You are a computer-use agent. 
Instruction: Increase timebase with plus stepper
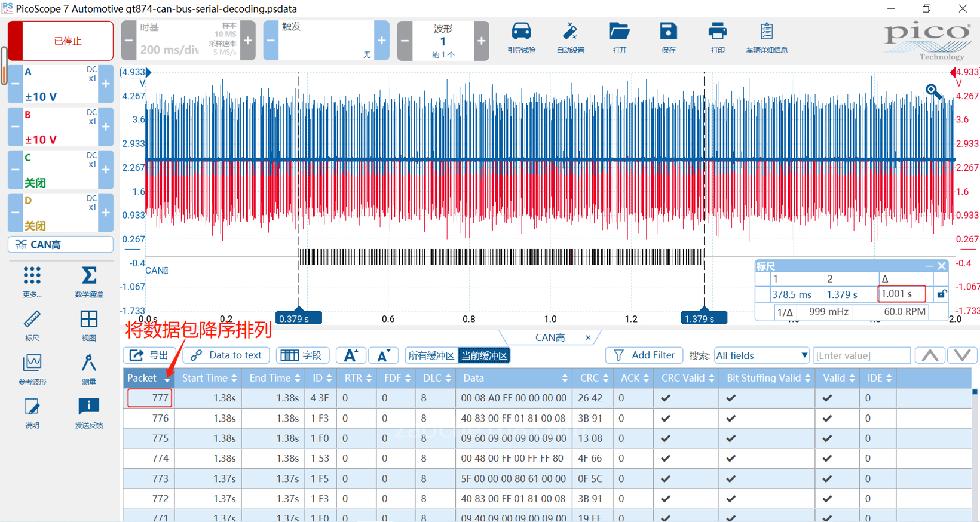click(248, 41)
